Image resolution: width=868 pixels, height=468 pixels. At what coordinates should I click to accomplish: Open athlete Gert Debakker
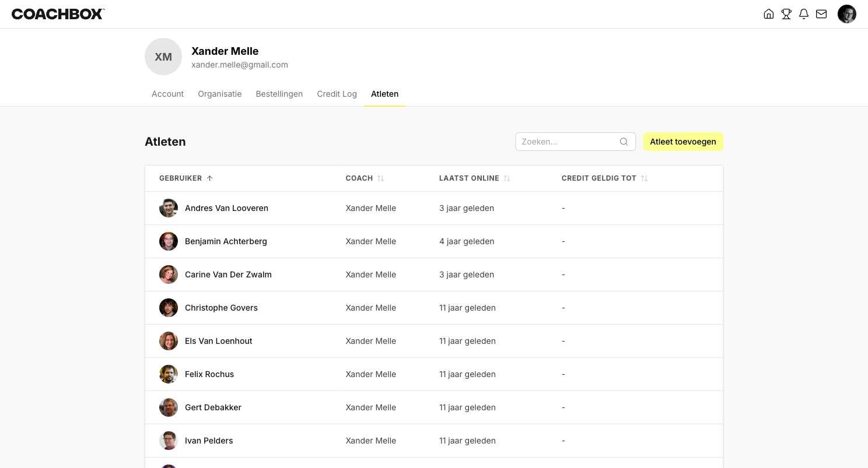pos(213,407)
